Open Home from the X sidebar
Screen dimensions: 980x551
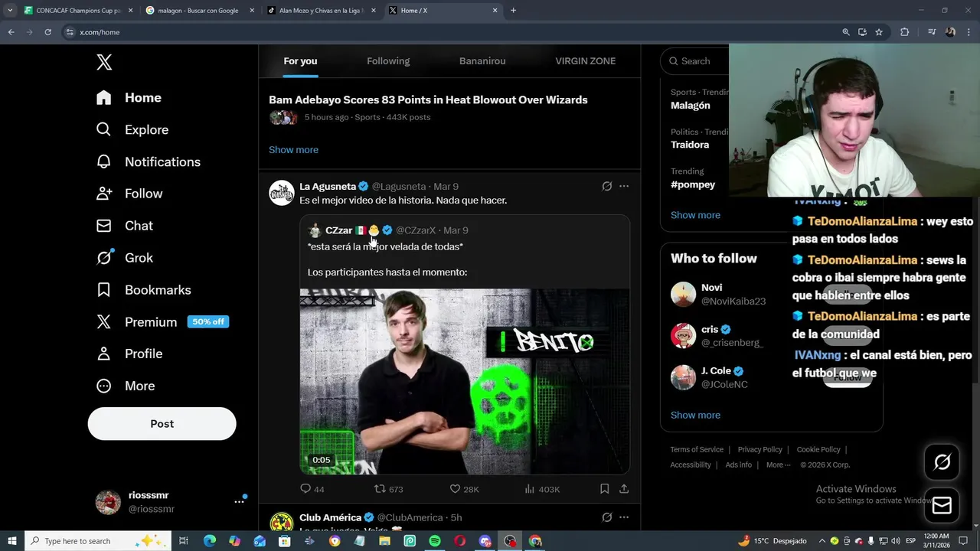(129, 98)
